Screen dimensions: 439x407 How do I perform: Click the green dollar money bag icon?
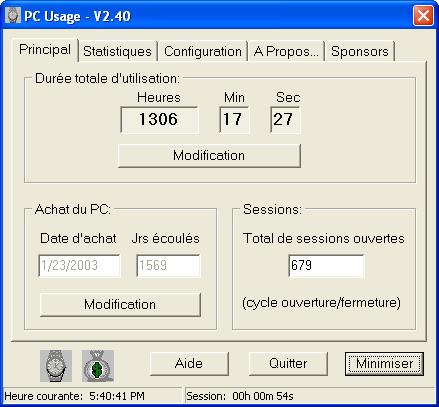(98, 366)
